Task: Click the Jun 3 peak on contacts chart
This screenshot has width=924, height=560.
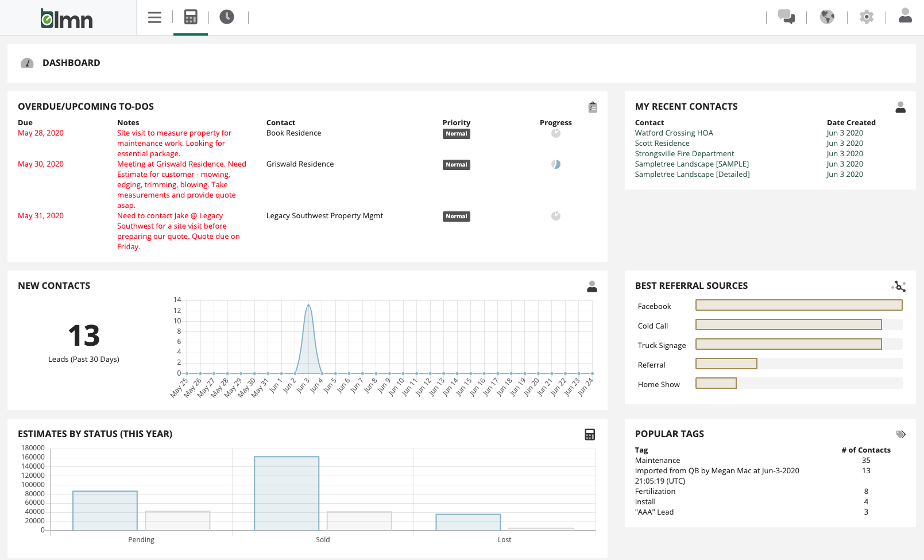Action: [308, 306]
